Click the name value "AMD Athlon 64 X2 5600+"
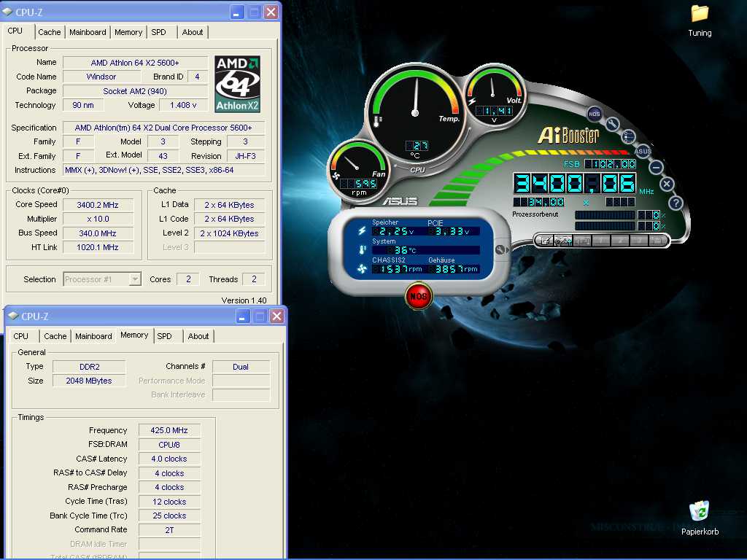 [135, 63]
